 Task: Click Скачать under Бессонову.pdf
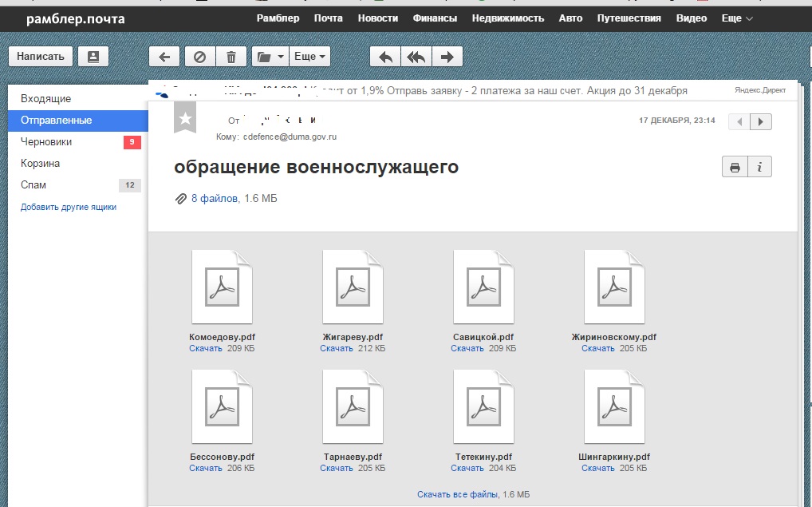pos(206,468)
